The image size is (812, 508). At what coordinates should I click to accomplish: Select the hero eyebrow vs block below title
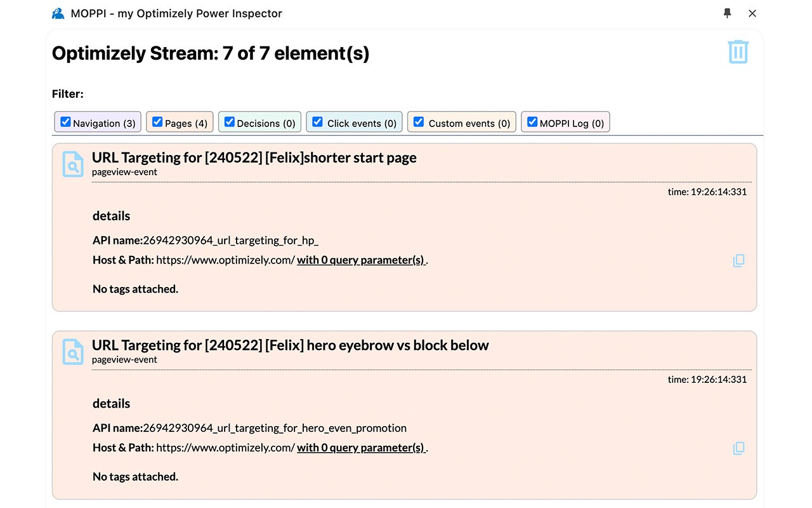click(x=291, y=345)
